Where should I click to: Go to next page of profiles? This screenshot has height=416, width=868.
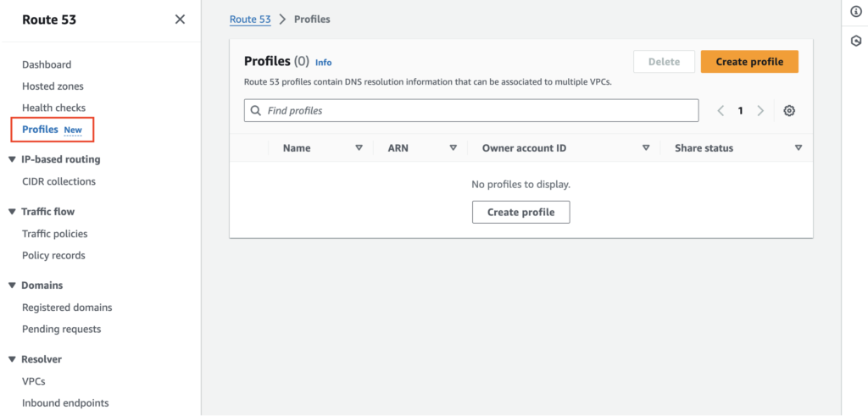pyautogui.click(x=760, y=111)
